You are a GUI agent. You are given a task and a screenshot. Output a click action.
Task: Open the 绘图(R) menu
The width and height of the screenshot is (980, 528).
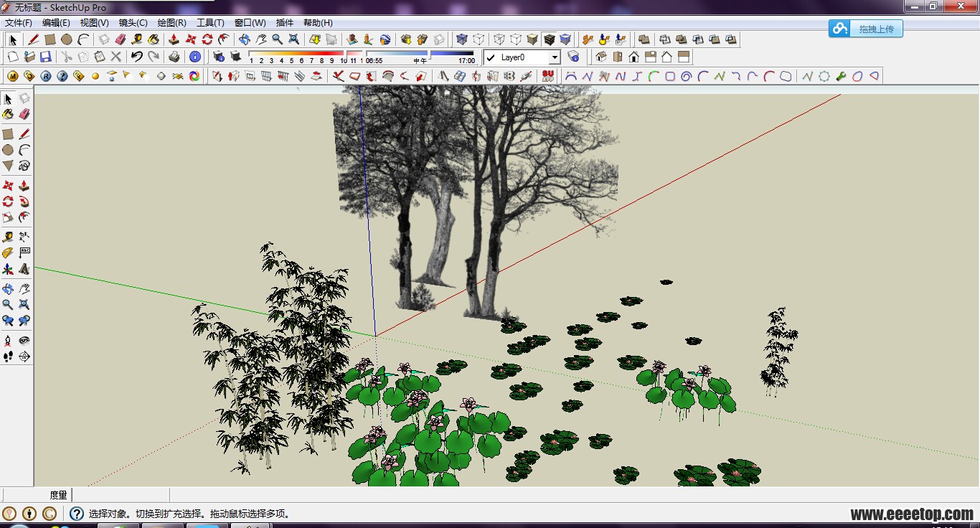click(171, 22)
